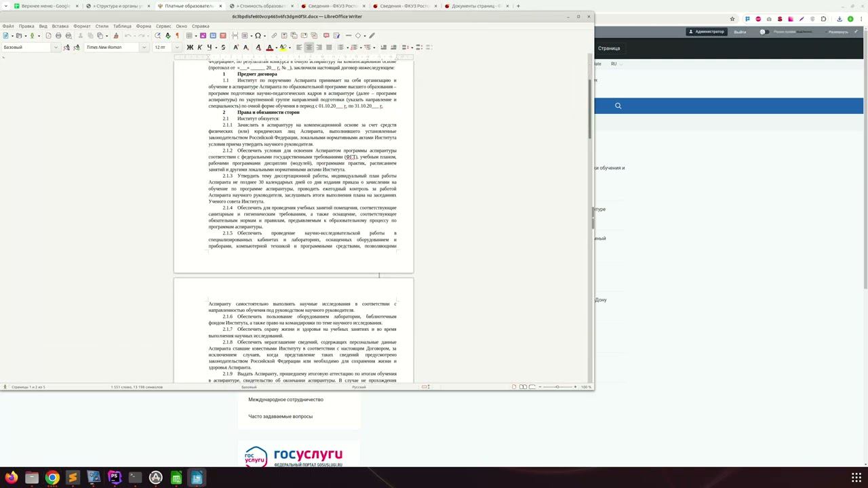
Task: Open the Таблица menu
Action: coord(122,26)
